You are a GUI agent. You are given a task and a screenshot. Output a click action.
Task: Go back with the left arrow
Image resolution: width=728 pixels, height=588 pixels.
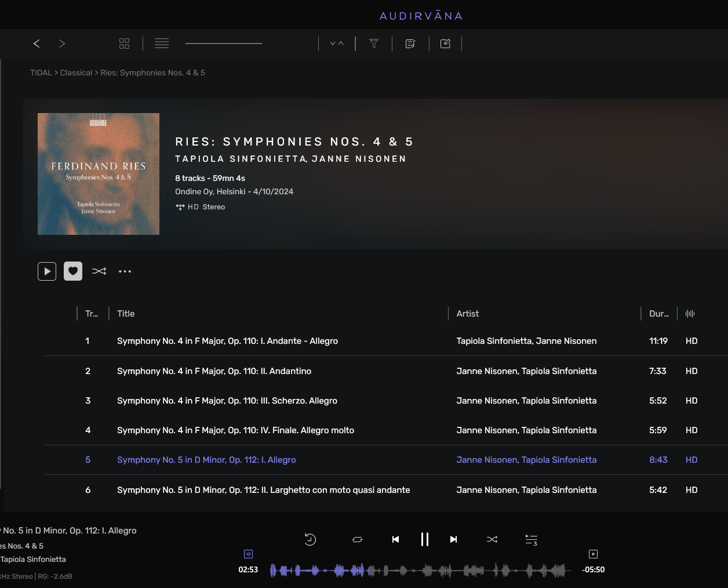pos(37,43)
